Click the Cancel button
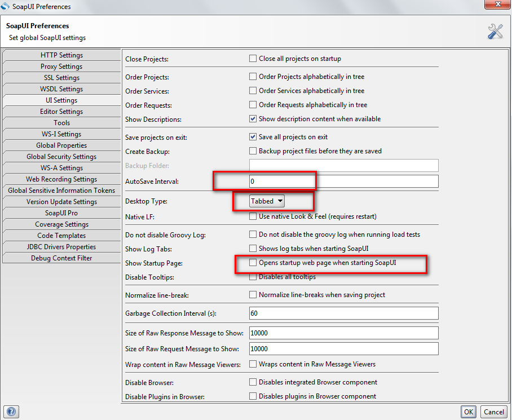The height and width of the screenshot is (420, 512). pos(494,412)
